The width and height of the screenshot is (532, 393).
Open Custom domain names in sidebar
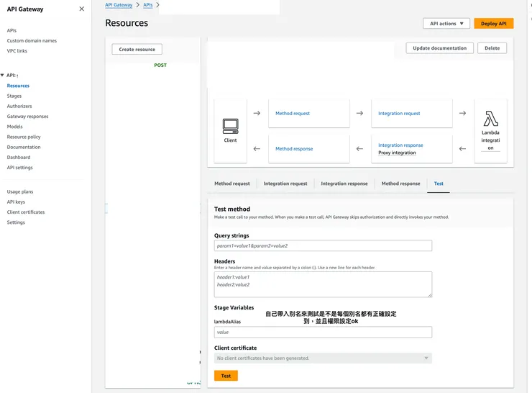tap(32, 41)
